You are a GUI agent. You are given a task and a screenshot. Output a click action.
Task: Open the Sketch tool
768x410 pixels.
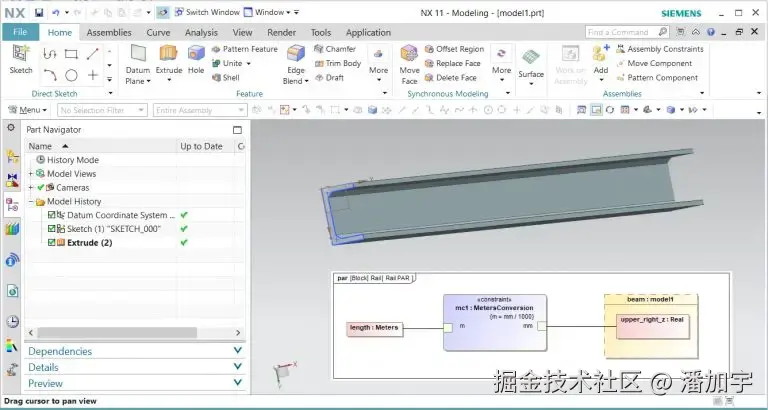point(21,59)
